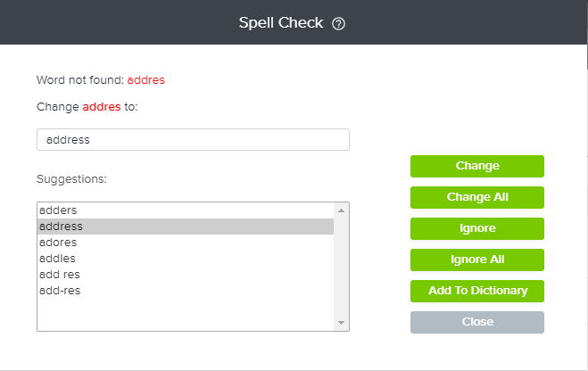Click the replacement word text field
Image resolution: width=588 pixels, height=371 pixels.
click(x=193, y=140)
